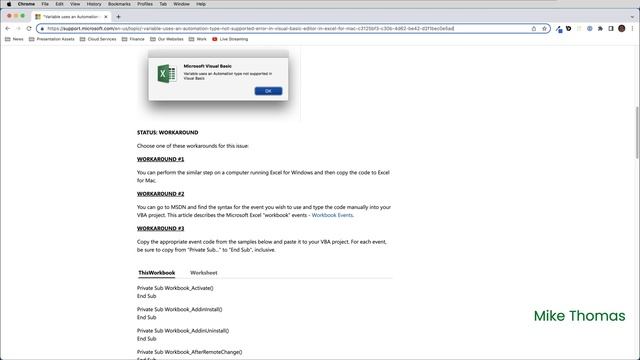
Task: Open the Work bookmarks folder
Action: click(198, 39)
